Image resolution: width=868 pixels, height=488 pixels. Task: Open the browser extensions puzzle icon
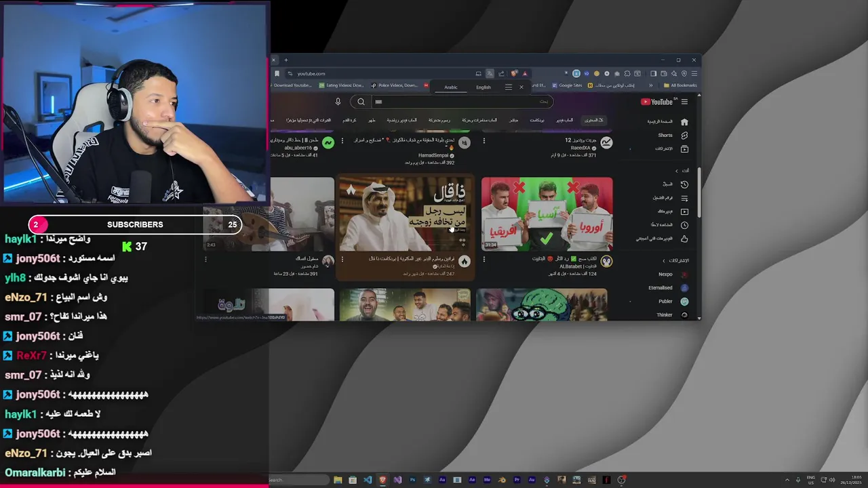click(x=627, y=73)
